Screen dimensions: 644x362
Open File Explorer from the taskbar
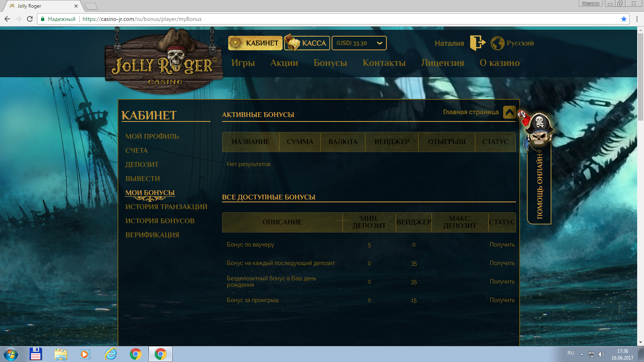[x=61, y=354]
